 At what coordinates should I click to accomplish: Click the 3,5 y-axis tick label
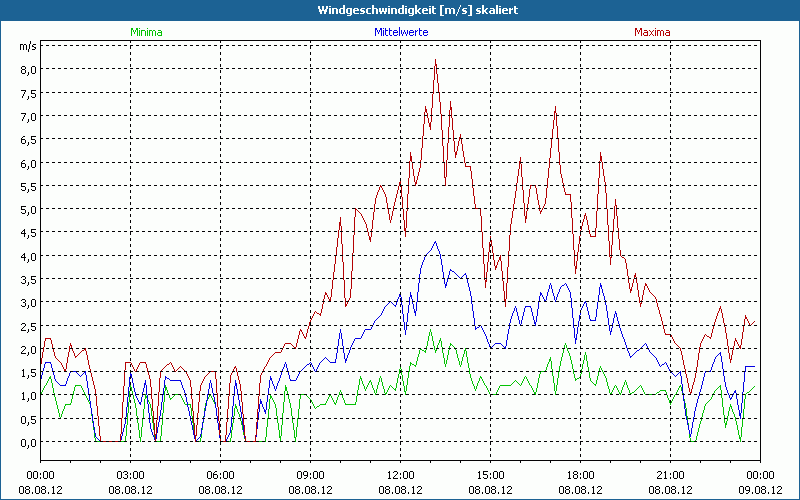[x=29, y=280]
